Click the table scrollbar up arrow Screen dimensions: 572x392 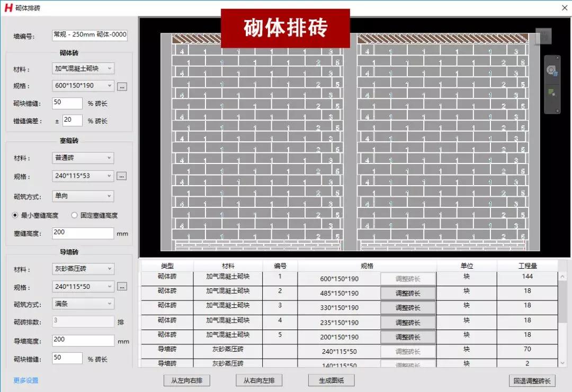[562, 277]
